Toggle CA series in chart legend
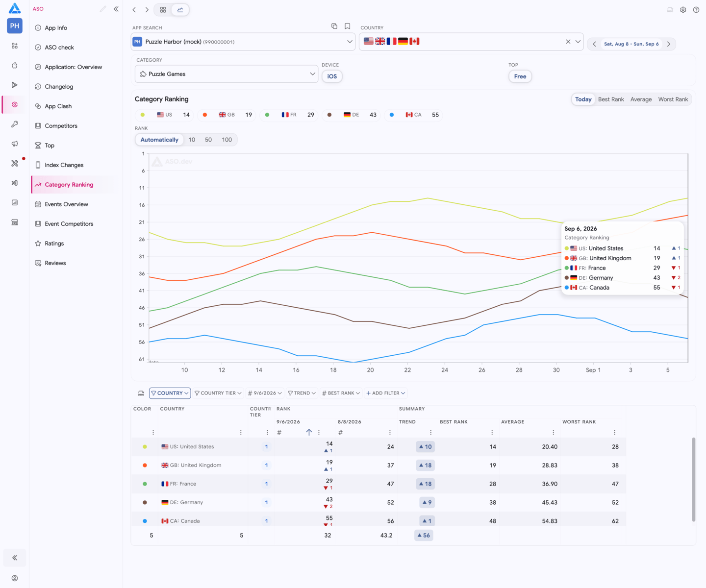Image resolution: width=706 pixels, height=588 pixels. coord(414,115)
